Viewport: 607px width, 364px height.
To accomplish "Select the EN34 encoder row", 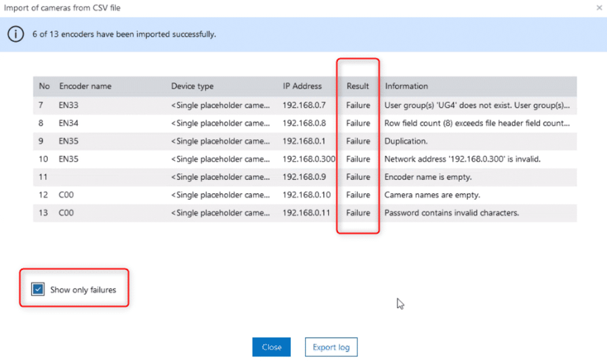I will pyautogui.click(x=69, y=123).
